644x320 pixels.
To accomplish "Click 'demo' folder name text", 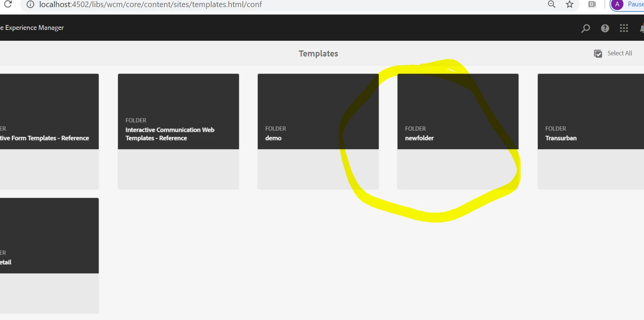I will tap(273, 138).
